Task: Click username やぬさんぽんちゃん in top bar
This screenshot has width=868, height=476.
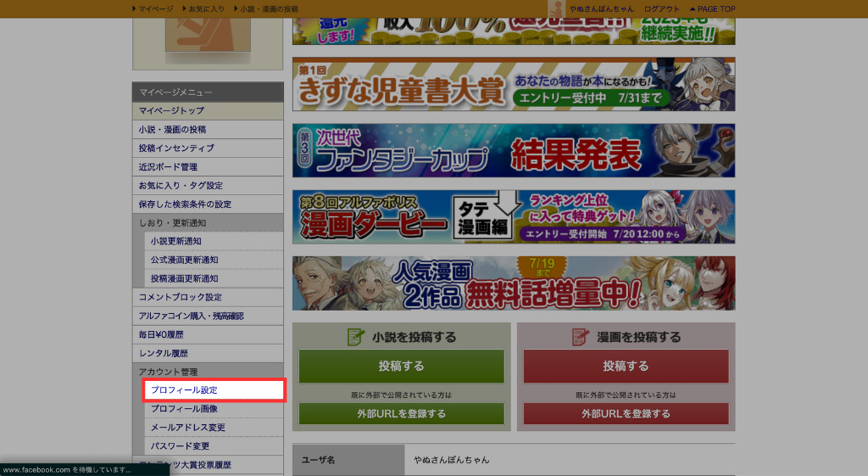Action: pos(602,8)
